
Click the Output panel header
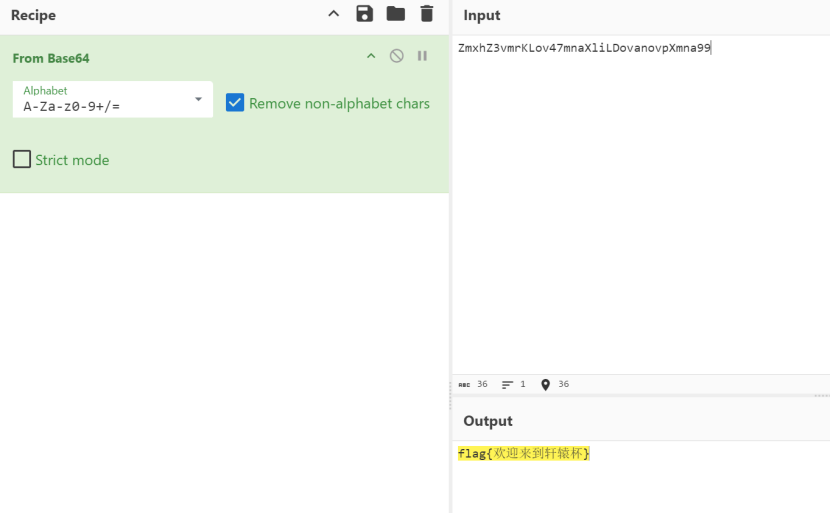pos(488,421)
